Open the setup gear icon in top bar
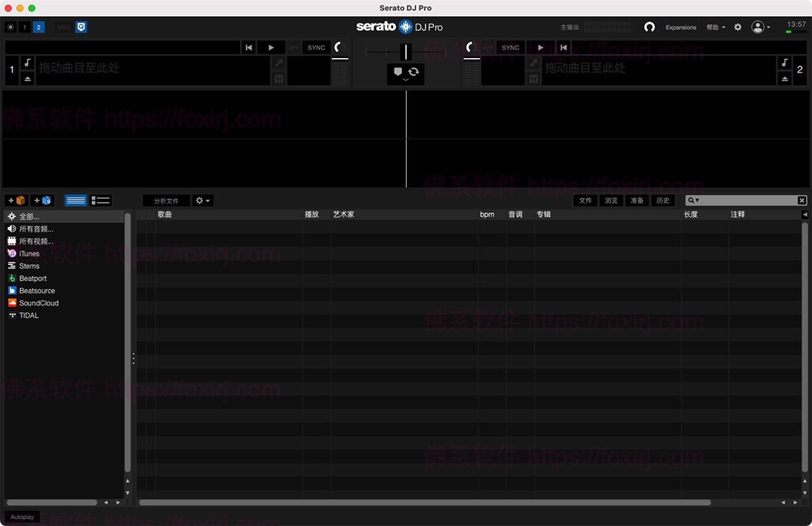 tap(738, 28)
